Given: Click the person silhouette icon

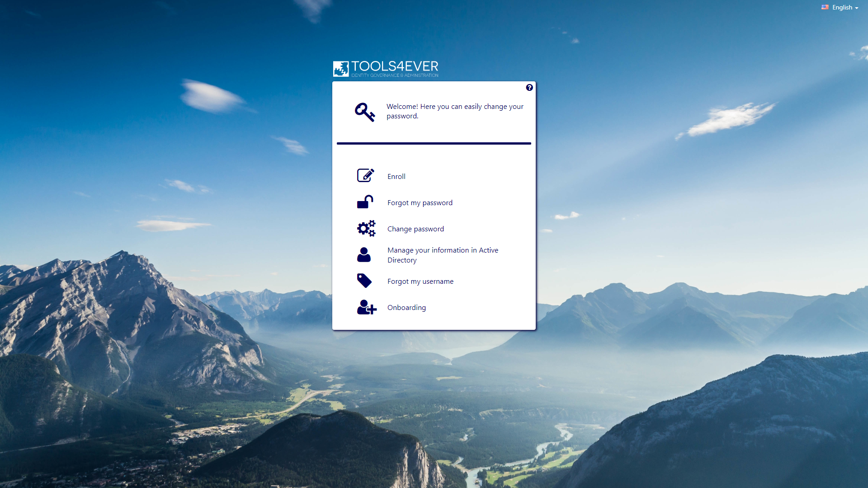Looking at the screenshot, I should point(364,255).
